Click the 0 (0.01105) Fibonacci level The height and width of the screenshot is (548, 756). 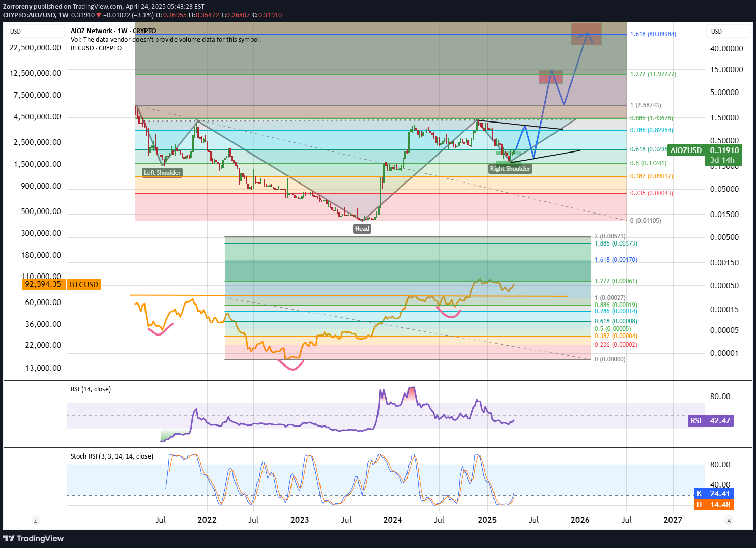click(646, 221)
